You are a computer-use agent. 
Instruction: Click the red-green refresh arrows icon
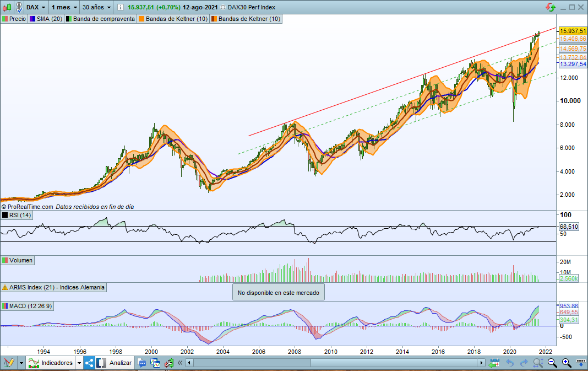coord(550,7)
